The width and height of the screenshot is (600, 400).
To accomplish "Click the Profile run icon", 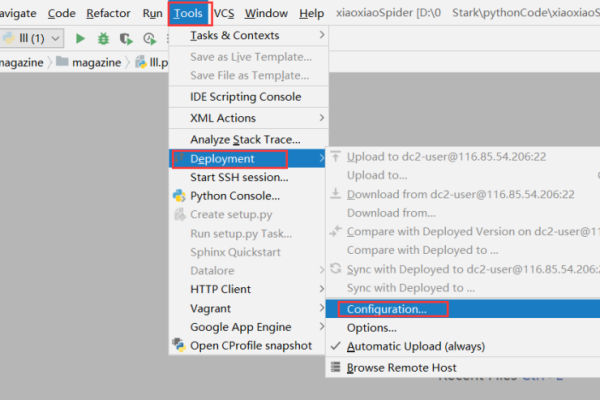I will (x=148, y=38).
